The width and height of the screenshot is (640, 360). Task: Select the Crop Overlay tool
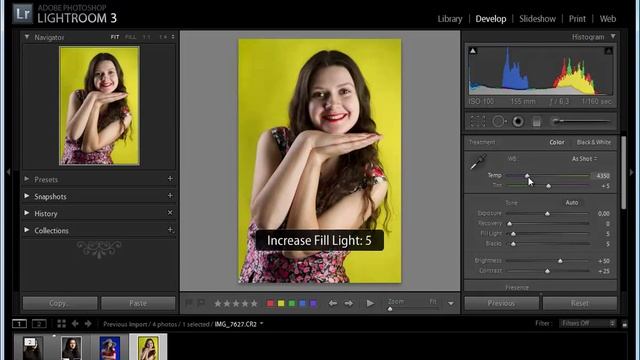point(478,121)
